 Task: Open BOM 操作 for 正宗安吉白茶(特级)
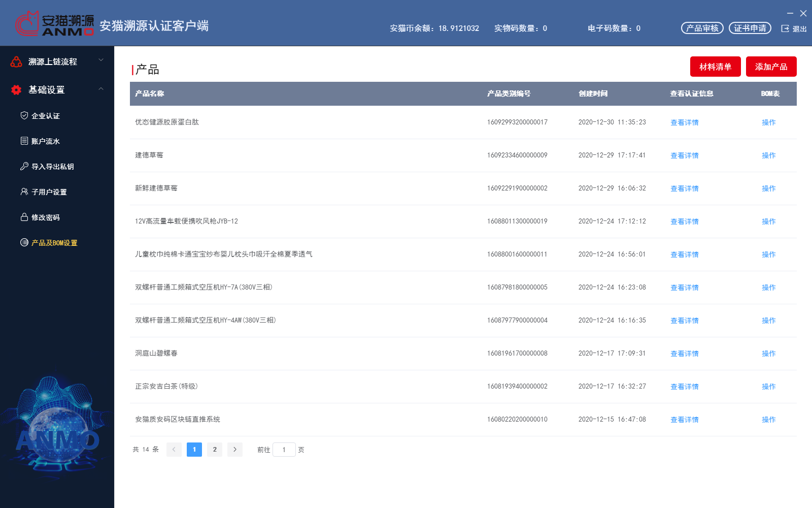769,387
